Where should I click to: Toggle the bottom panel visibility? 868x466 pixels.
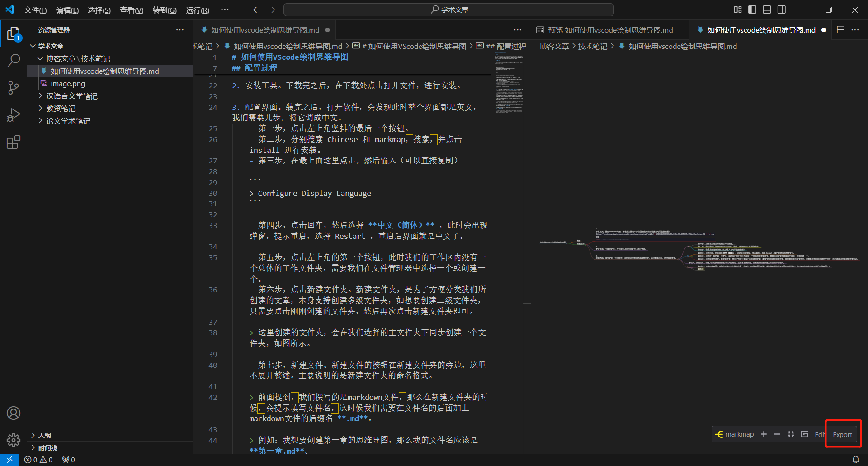pos(767,10)
